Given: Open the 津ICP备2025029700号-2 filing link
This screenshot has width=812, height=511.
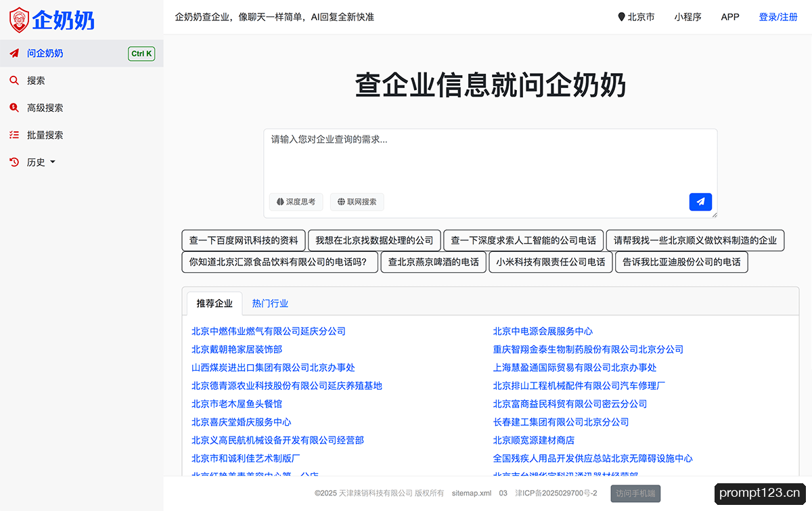Looking at the screenshot, I should (556, 493).
